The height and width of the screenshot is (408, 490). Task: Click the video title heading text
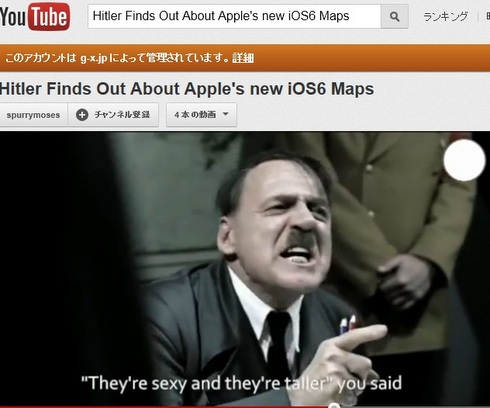click(x=187, y=89)
